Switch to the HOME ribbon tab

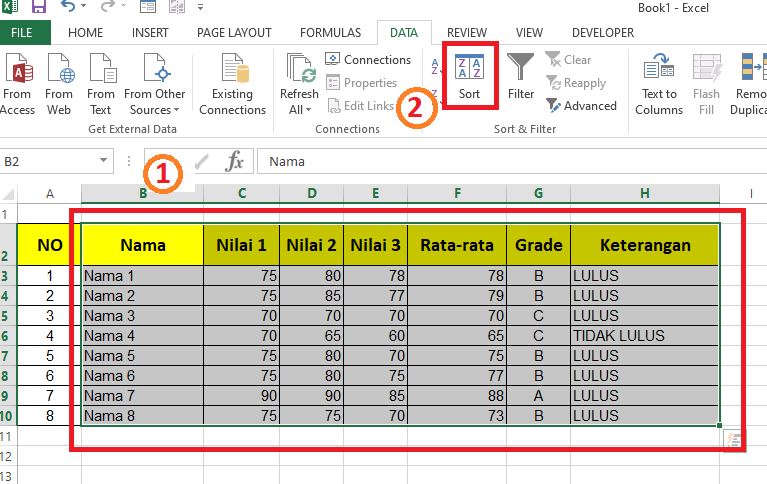(86, 33)
